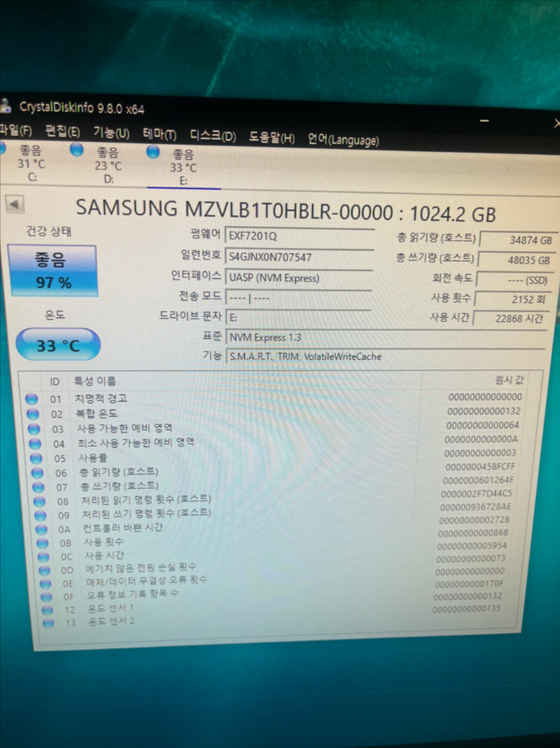Click the total host writes value 48035 GB
The height and width of the screenshot is (748, 560).
coord(515,261)
